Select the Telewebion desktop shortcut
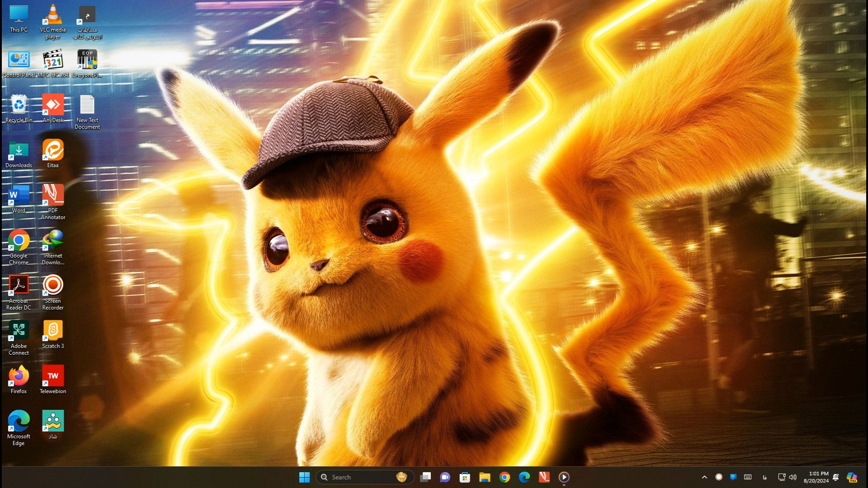868x488 pixels. 53,380
